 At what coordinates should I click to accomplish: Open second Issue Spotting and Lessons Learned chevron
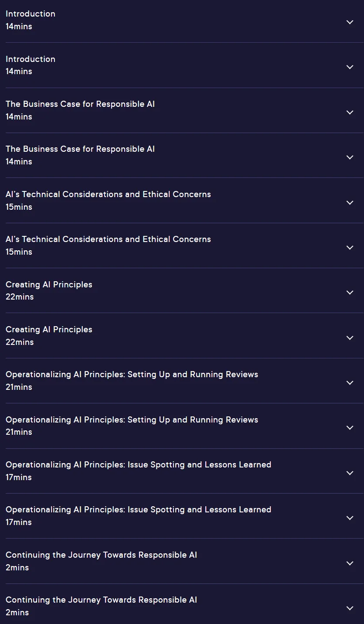click(x=350, y=518)
